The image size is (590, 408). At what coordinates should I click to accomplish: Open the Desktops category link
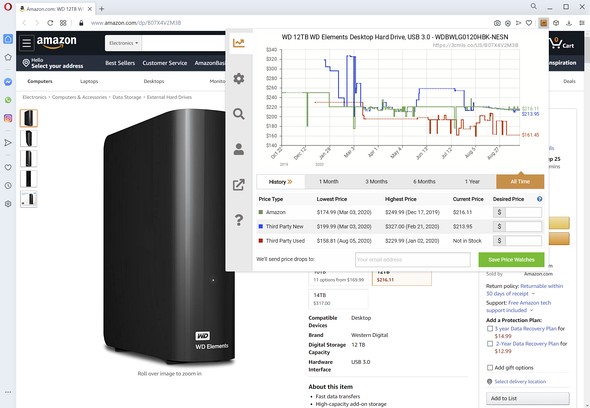tap(154, 81)
